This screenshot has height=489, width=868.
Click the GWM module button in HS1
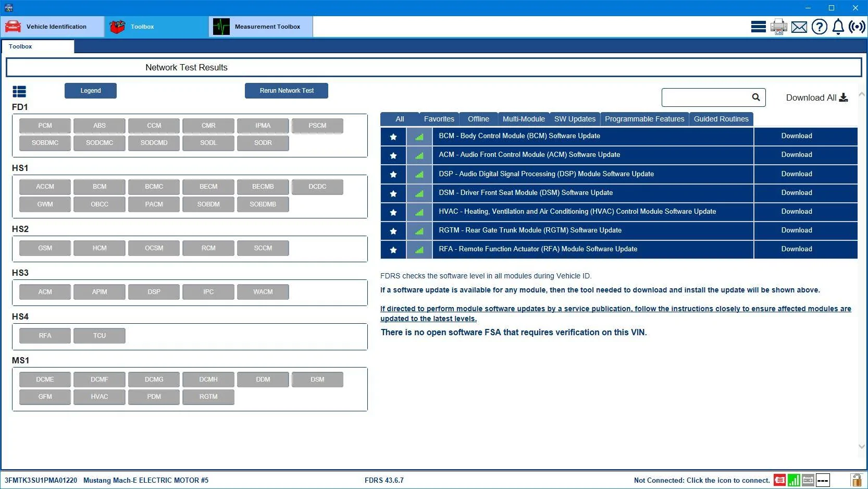coord(45,204)
